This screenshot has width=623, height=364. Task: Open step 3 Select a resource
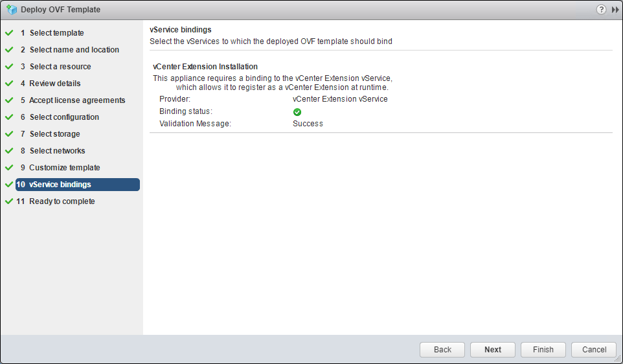(x=60, y=67)
